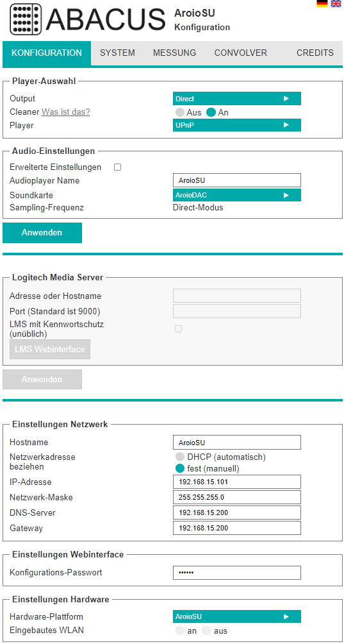Focus the Audioplayer Name field
344x644 pixels.
pyautogui.click(x=237, y=180)
